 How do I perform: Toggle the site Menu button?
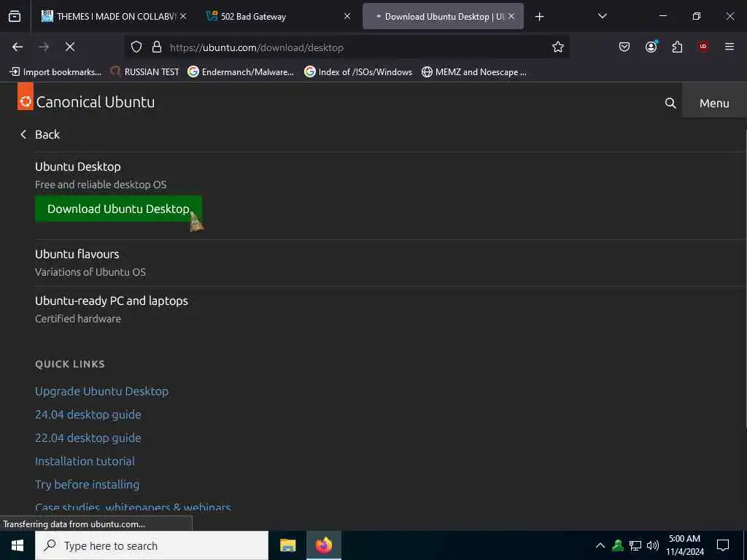(714, 103)
